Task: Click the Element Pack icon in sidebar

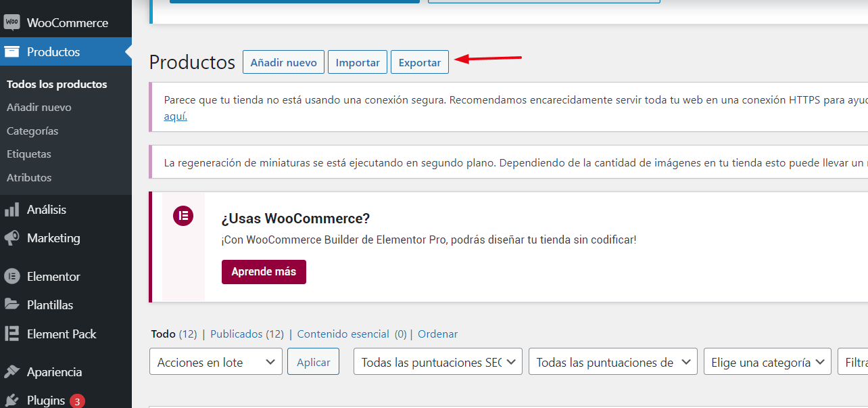Action: coord(11,334)
